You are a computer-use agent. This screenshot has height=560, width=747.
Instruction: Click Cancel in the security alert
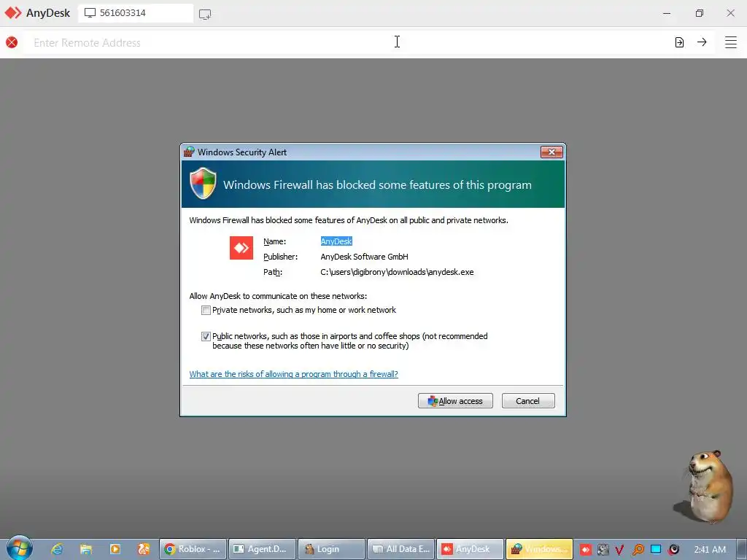[528, 401]
